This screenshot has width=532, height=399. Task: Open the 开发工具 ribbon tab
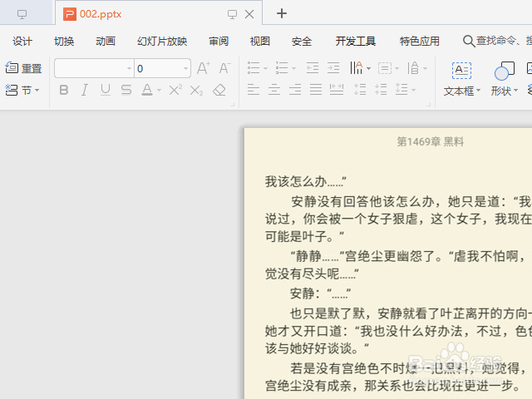coord(356,42)
